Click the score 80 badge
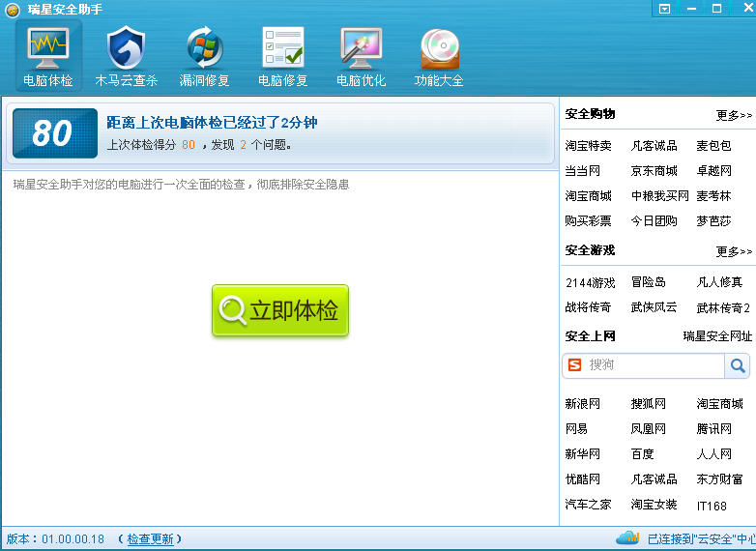756x551 pixels. pos(55,133)
